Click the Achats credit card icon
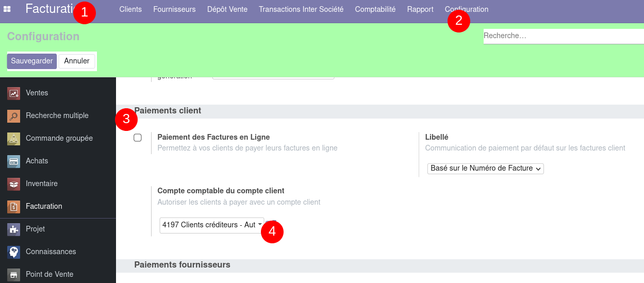644x283 pixels. pos(13,161)
